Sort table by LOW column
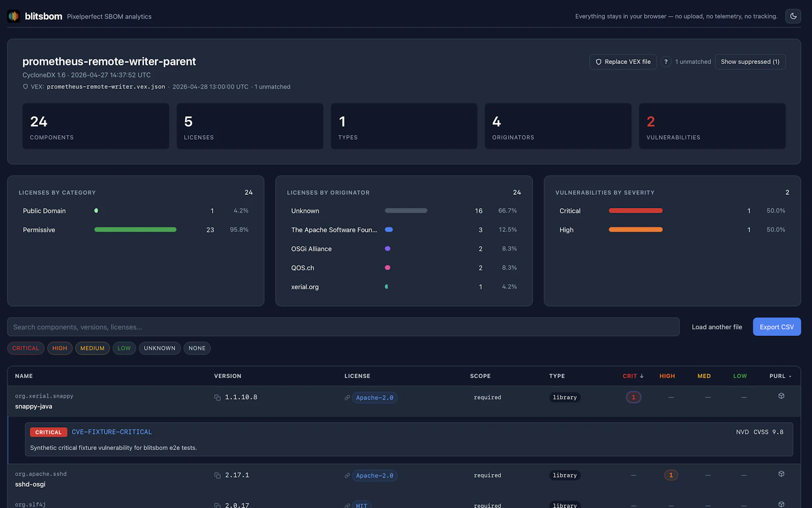 pyautogui.click(x=740, y=376)
